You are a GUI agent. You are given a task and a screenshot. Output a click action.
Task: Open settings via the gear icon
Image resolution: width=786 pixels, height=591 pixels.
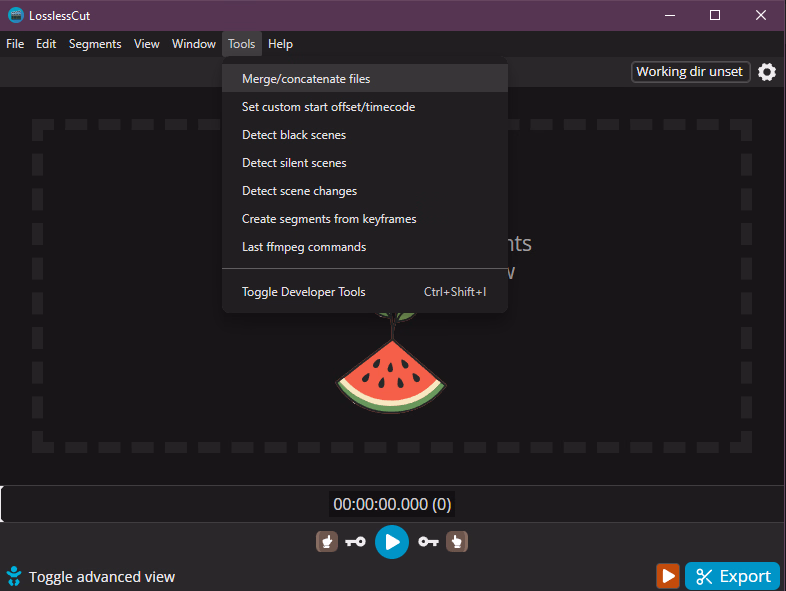click(767, 72)
